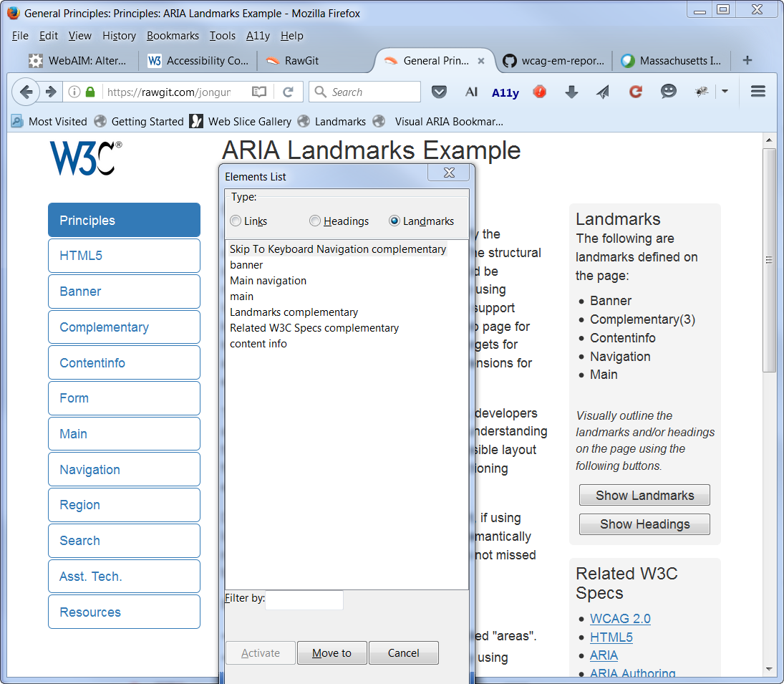Follow the WCAG 2.0 link

click(x=619, y=618)
